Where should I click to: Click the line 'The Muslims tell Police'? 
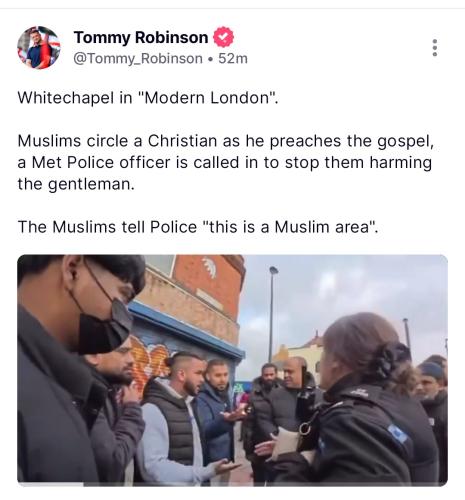(198, 227)
